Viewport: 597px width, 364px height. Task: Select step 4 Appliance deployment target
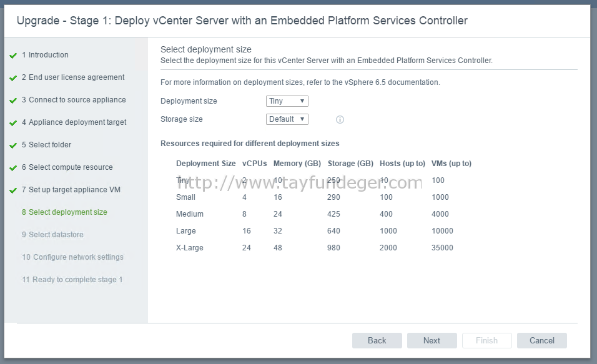coord(74,122)
